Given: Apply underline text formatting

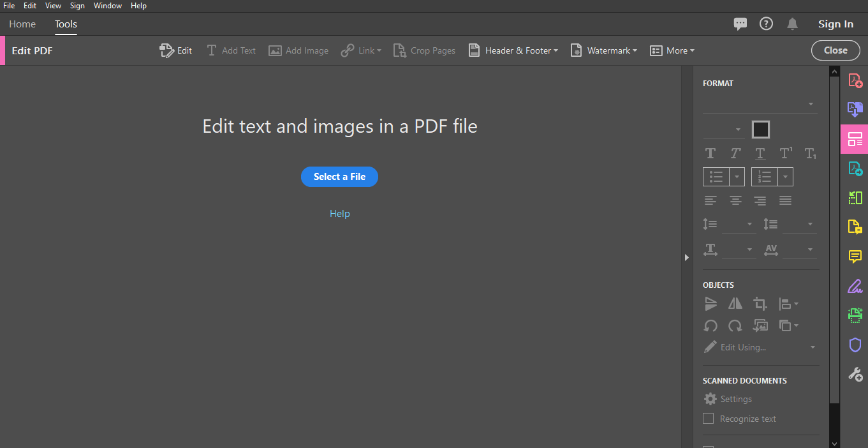Looking at the screenshot, I should [760, 153].
